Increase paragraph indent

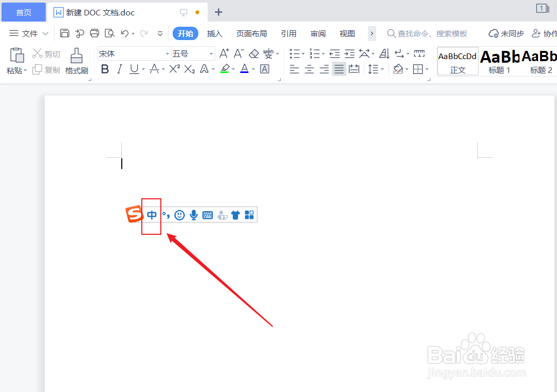[x=349, y=53]
